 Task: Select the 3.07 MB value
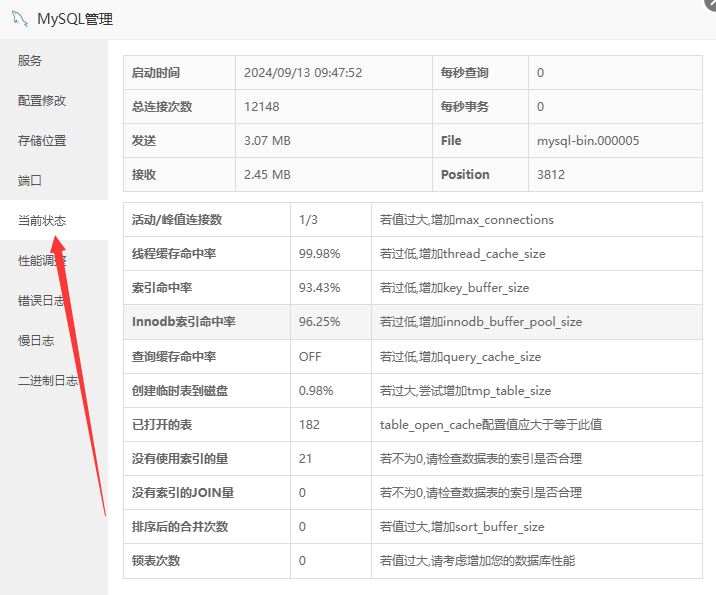click(x=267, y=141)
